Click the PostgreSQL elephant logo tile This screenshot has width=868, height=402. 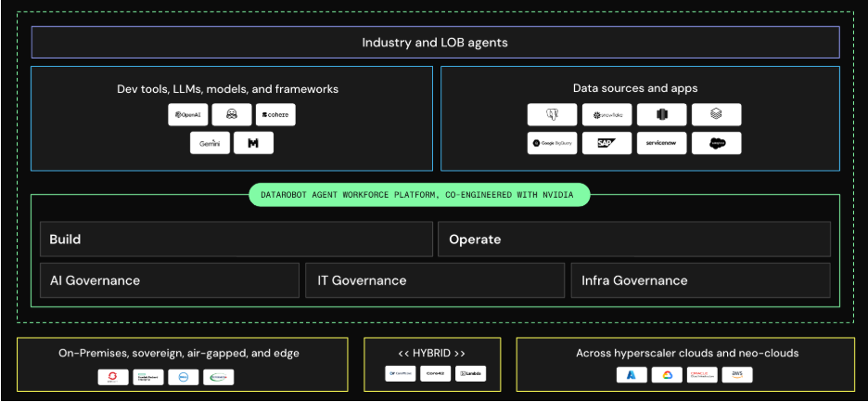coord(552,115)
